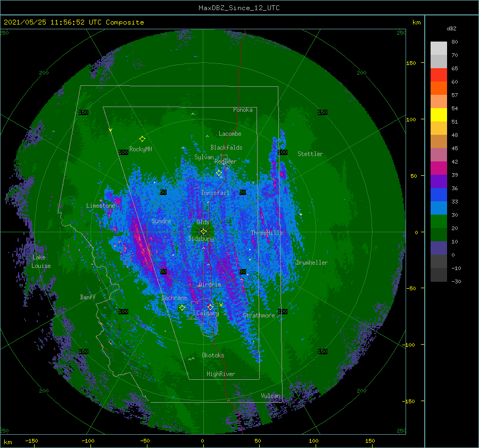Select the yellow diamond marker above Calgary label
This screenshot has width=479, height=448.
click(210, 307)
